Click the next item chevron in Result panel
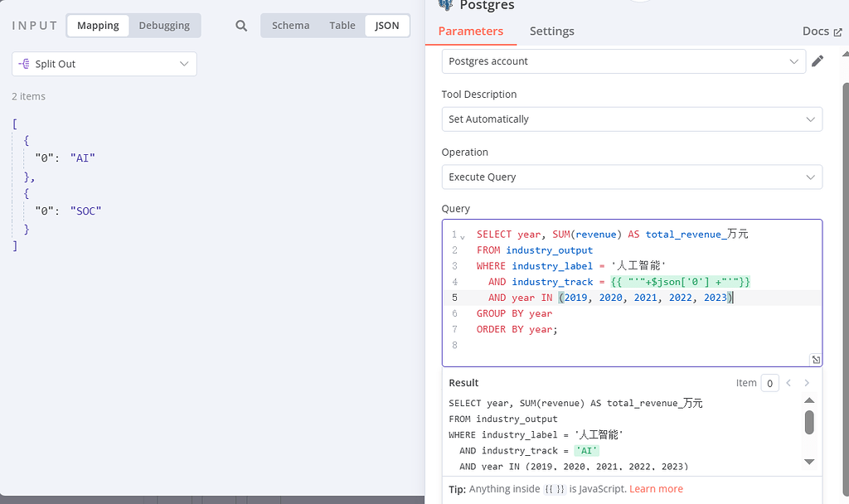Viewport: 849px width, 504px height. pyautogui.click(x=806, y=383)
